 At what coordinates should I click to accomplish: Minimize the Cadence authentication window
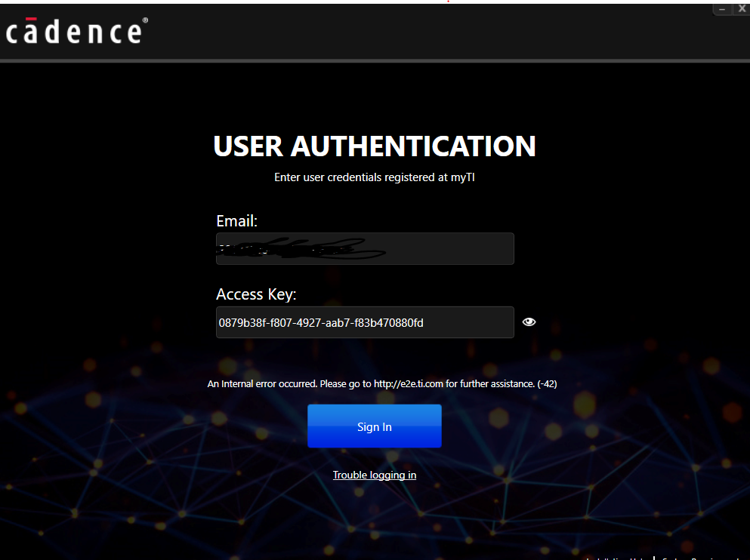point(722,9)
